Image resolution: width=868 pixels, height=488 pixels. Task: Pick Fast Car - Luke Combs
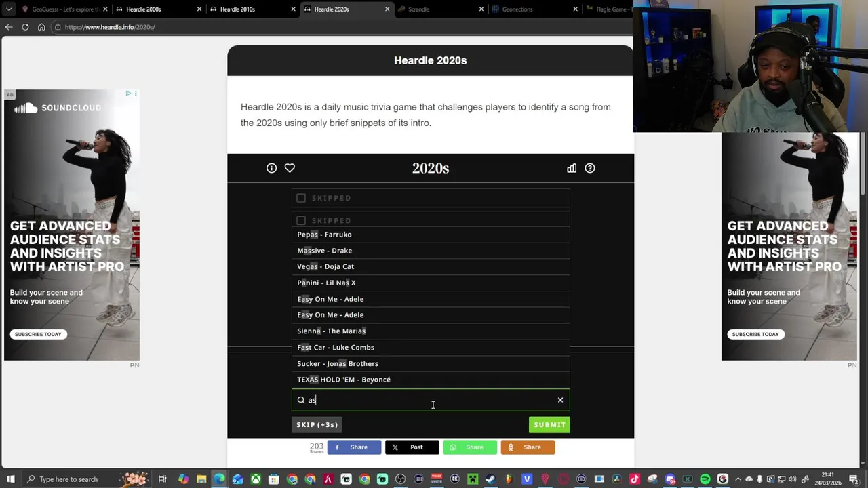pos(431,347)
